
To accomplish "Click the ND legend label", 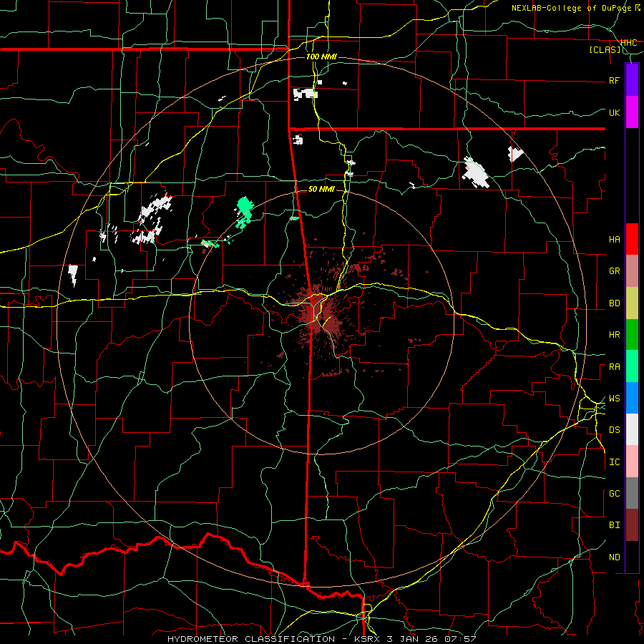I will [x=614, y=557].
